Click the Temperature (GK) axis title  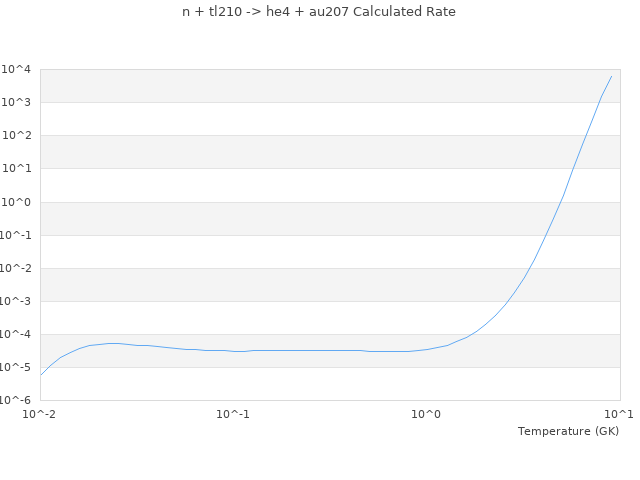(568, 431)
